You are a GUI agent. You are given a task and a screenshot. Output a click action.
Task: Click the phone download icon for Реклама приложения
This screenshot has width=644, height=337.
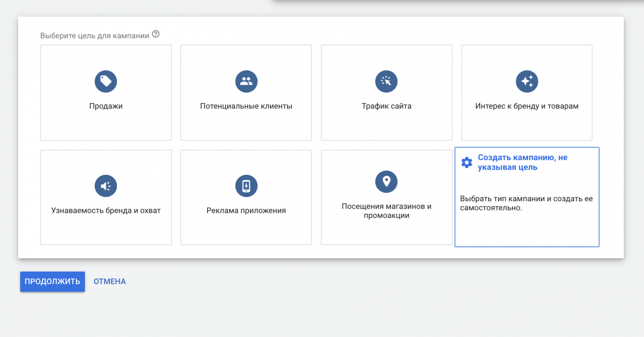tap(246, 186)
